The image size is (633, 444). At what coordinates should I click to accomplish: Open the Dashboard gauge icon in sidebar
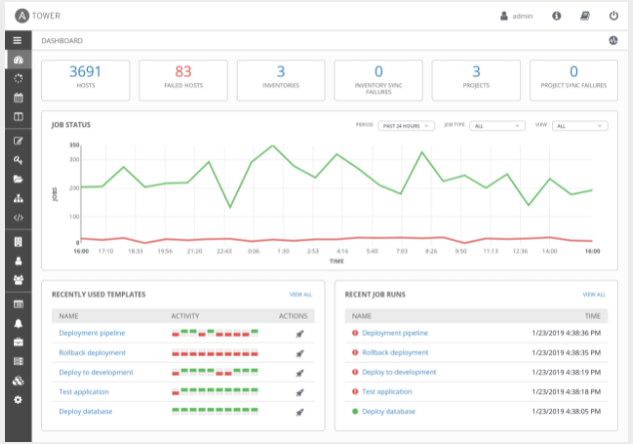point(18,60)
